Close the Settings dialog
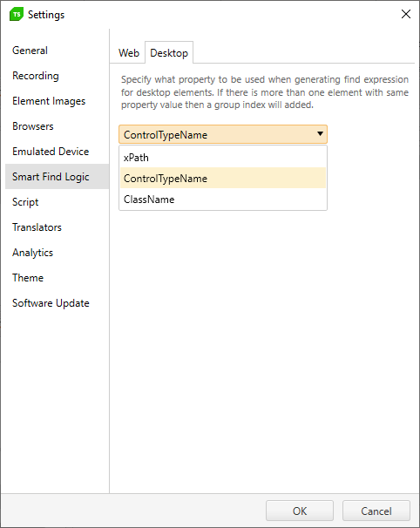Image resolution: width=420 pixels, height=528 pixels. click(x=406, y=14)
